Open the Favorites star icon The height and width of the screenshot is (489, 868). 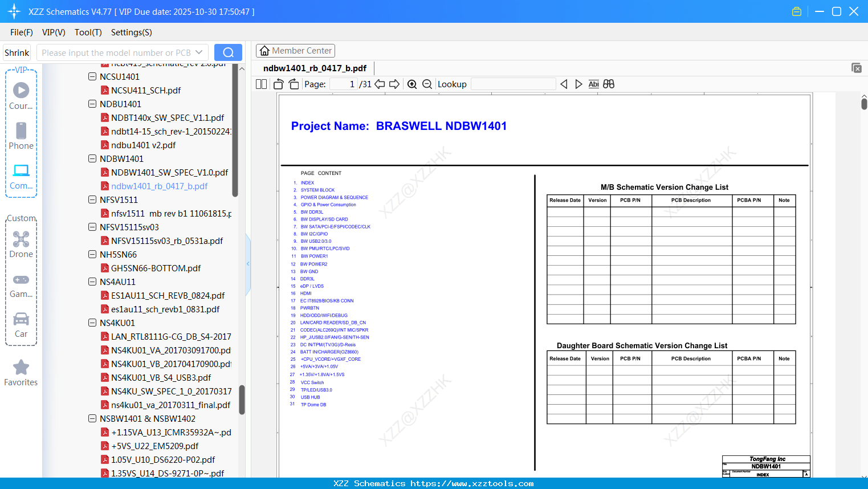[21, 373]
